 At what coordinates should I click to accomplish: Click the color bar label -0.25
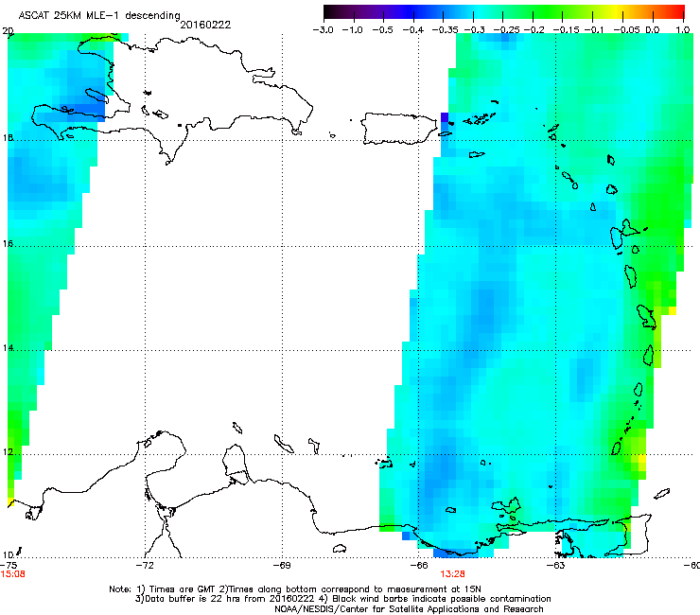coord(506,30)
